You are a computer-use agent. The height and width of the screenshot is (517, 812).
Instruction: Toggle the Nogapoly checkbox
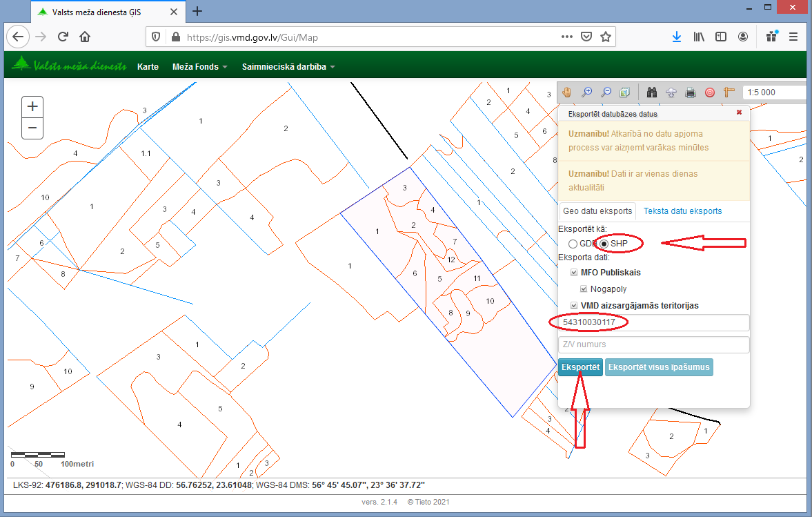(x=584, y=289)
